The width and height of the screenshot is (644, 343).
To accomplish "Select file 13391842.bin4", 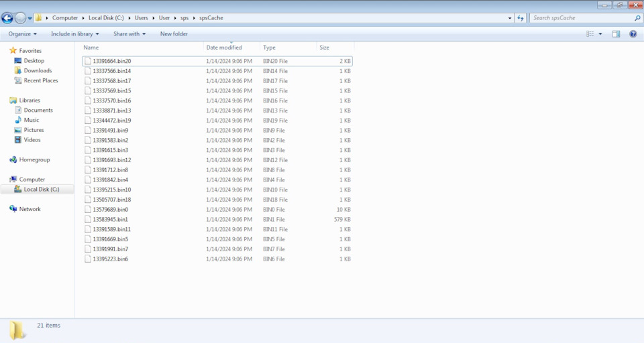I will [217, 180].
